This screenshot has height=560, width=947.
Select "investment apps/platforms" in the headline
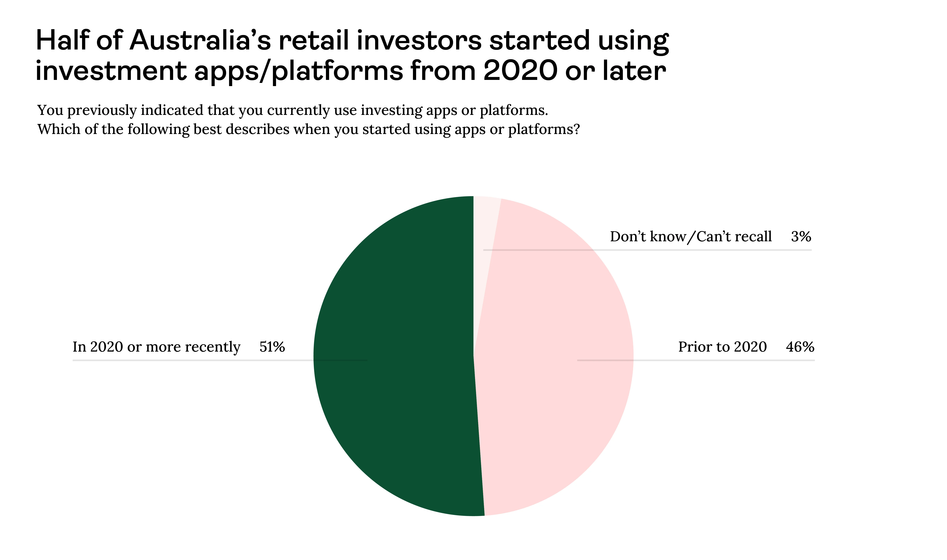(x=219, y=71)
